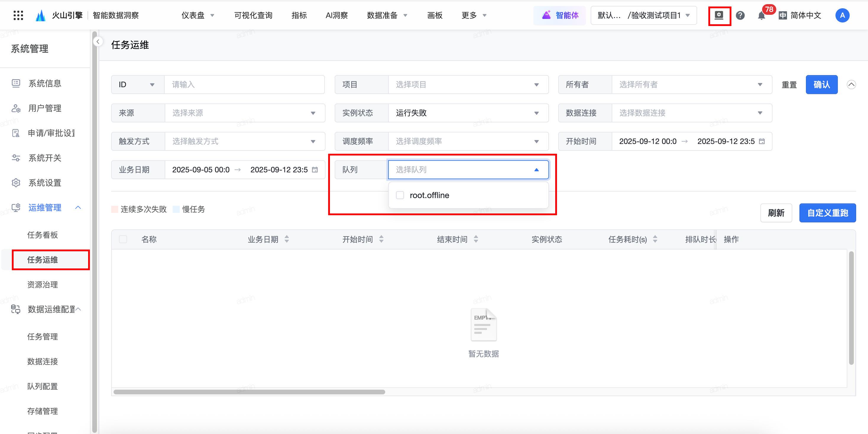Expand the 选择项目 project dropdown
The width and height of the screenshot is (868, 434).
(468, 85)
